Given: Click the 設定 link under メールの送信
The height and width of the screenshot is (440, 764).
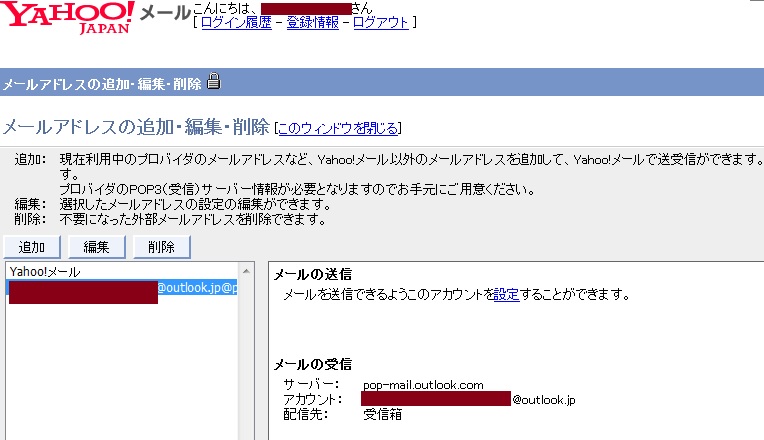Looking at the screenshot, I should (507, 294).
